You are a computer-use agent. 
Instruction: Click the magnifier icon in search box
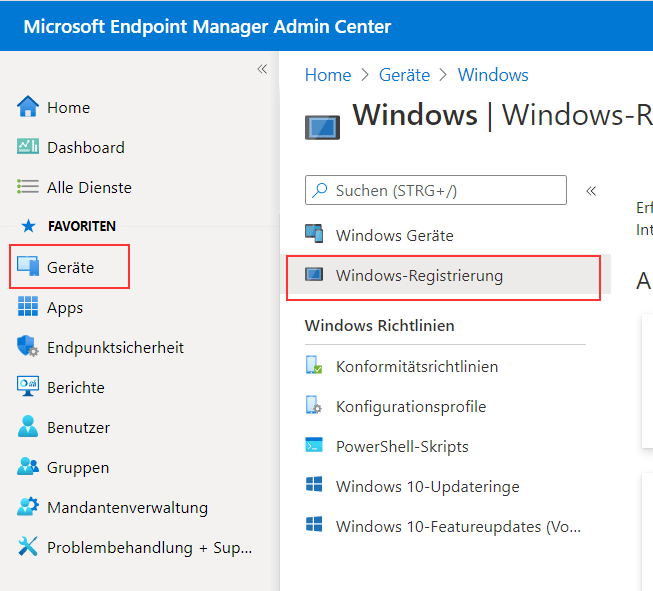[x=320, y=190]
